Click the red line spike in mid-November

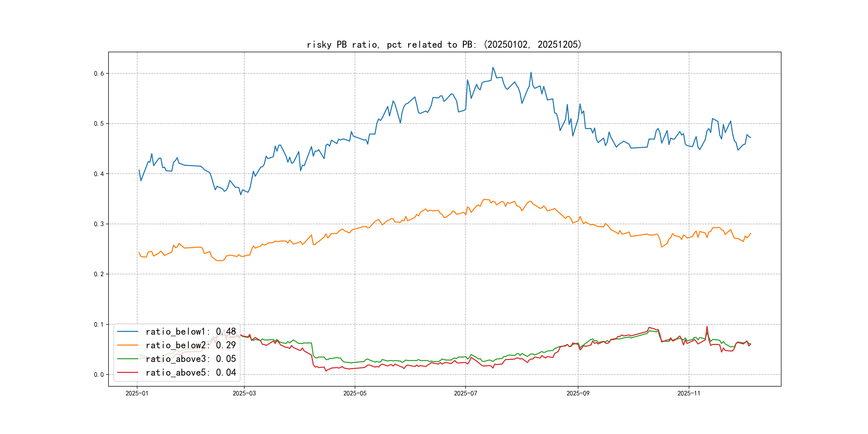707,327
